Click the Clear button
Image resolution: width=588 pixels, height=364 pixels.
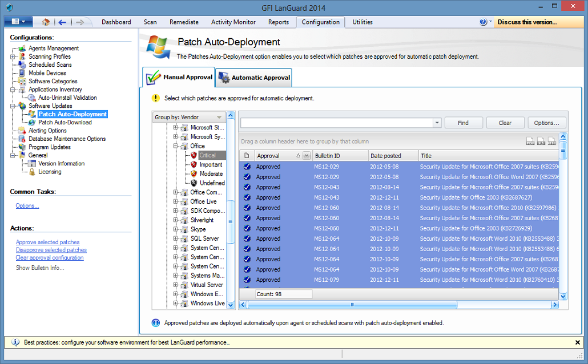pyautogui.click(x=505, y=123)
